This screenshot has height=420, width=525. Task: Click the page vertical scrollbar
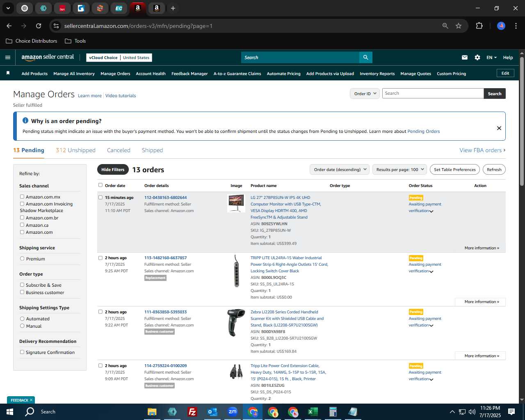(x=522, y=121)
